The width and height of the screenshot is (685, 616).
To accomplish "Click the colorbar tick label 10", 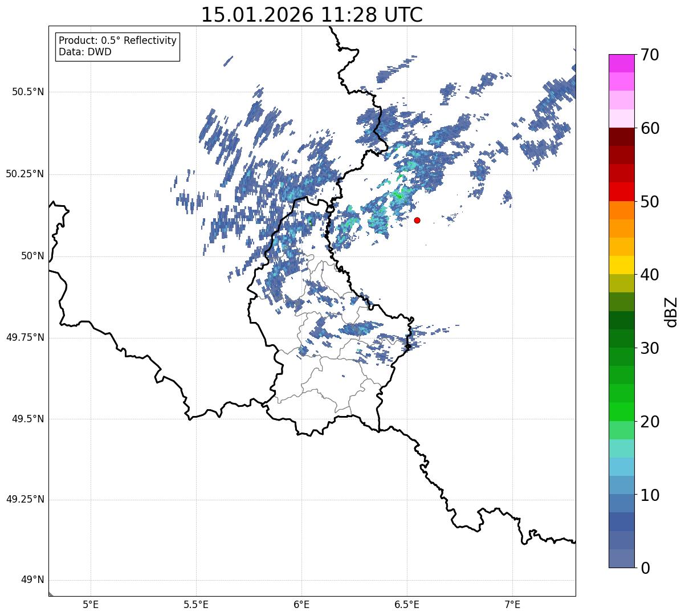I will [650, 495].
